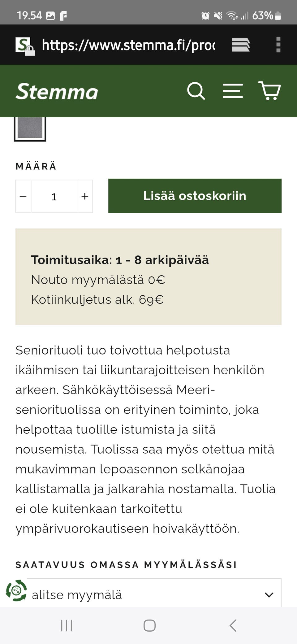Click Lisää ostoskoriin to add to cart
The height and width of the screenshot is (644, 297).
195,196
